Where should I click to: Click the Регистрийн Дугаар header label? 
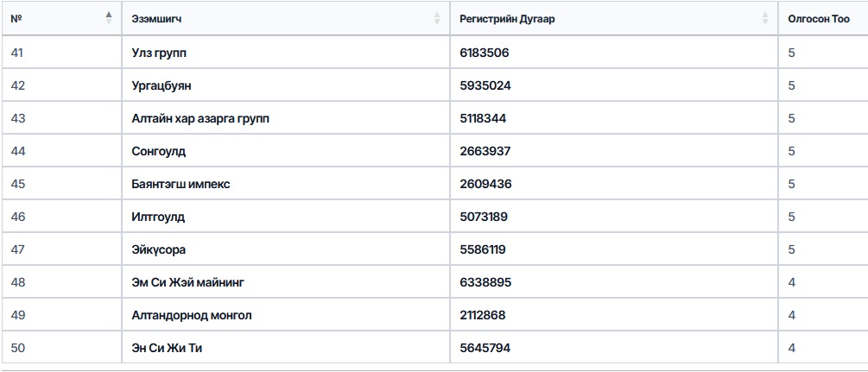(507, 18)
